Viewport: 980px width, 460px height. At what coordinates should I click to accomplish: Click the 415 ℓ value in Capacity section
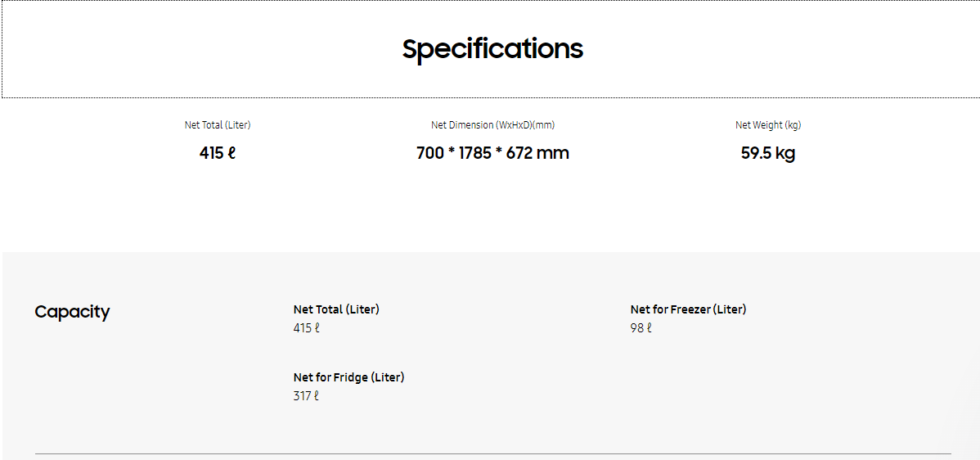(x=306, y=328)
